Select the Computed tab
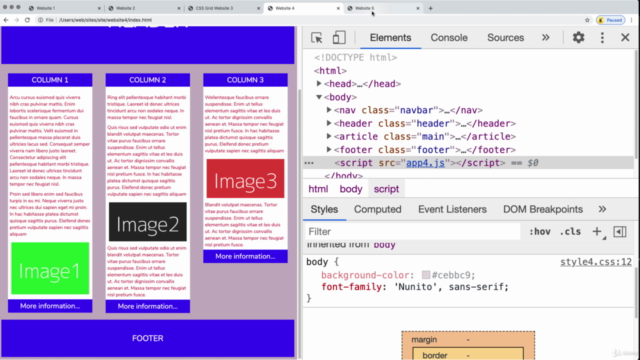The image size is (640, 360). point(378,209)
